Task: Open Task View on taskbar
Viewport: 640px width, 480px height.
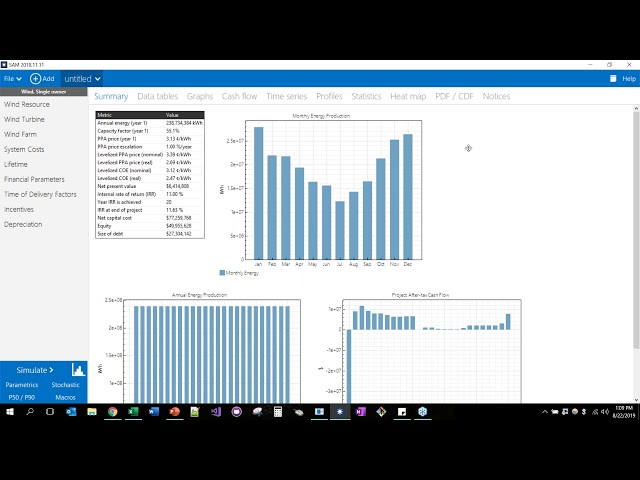Action: coord(50,412)
